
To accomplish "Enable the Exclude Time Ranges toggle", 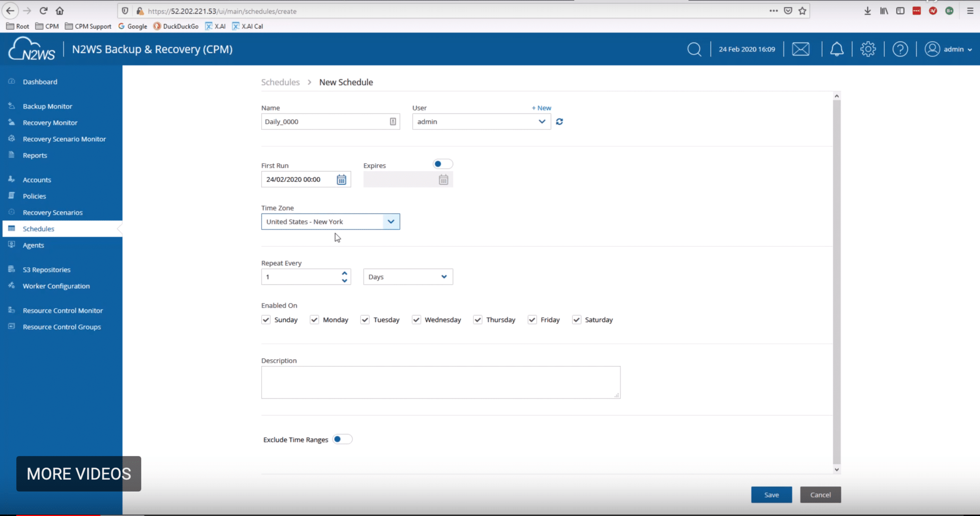I will tap(342, 438).
